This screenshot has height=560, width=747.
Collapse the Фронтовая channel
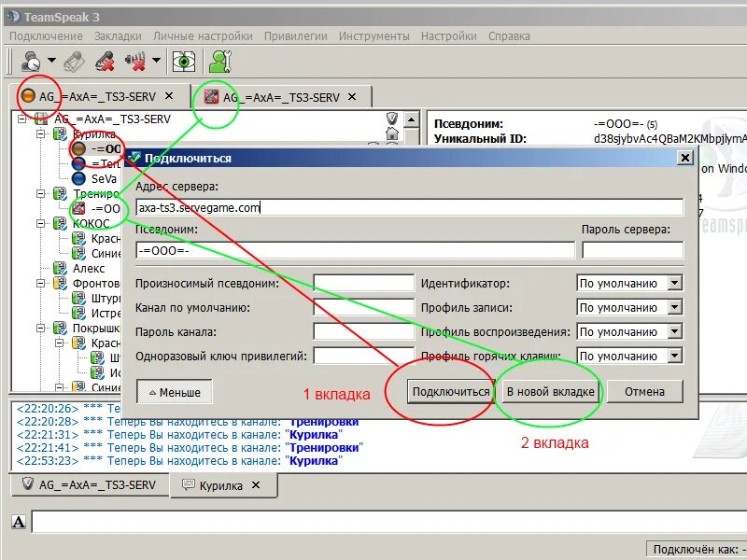[41, 284]
